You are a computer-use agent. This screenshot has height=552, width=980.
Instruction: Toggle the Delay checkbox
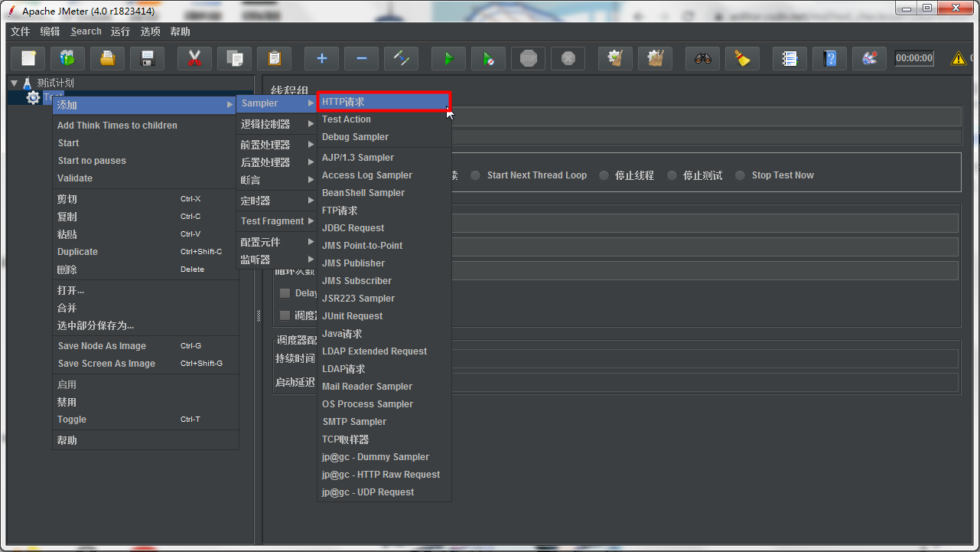pyautogui.click(x=285, y=293)
